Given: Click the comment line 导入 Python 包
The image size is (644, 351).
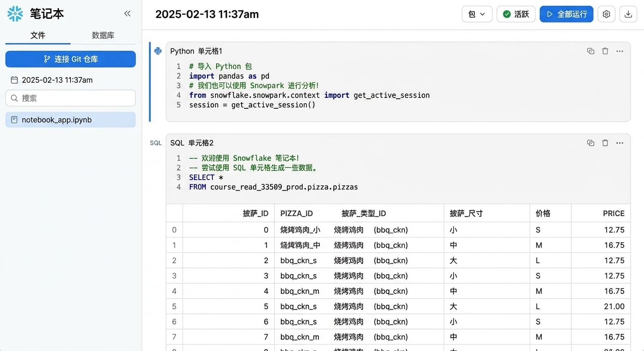Looking at the screenshot, I should 220,66.
